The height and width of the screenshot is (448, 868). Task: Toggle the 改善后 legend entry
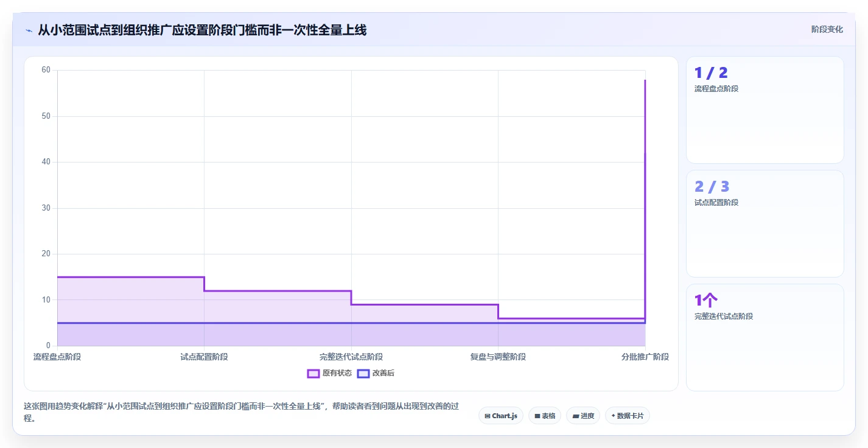click(376, 373)
